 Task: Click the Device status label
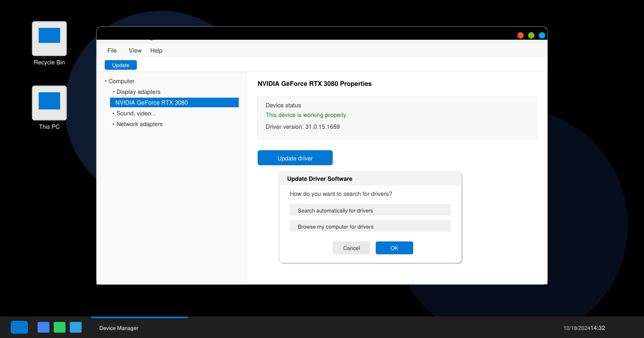coord(283,105)
